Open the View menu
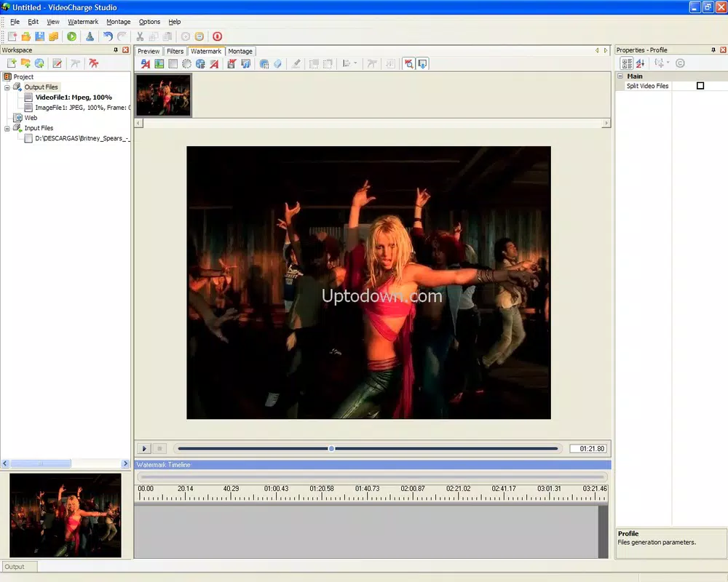Screen dimensions: 728x582 53,22
